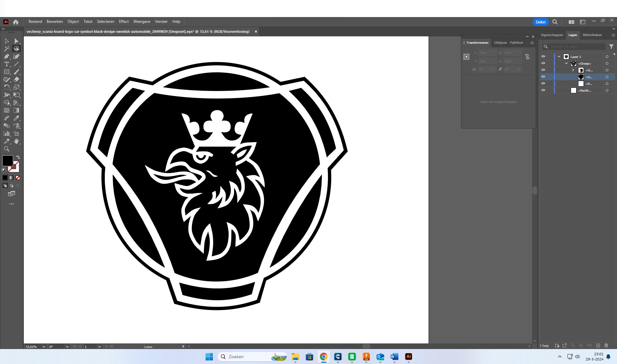Open the Layers panel options menu
The width and height of the screenshot is (617, 364).
[x=613, y=35]
